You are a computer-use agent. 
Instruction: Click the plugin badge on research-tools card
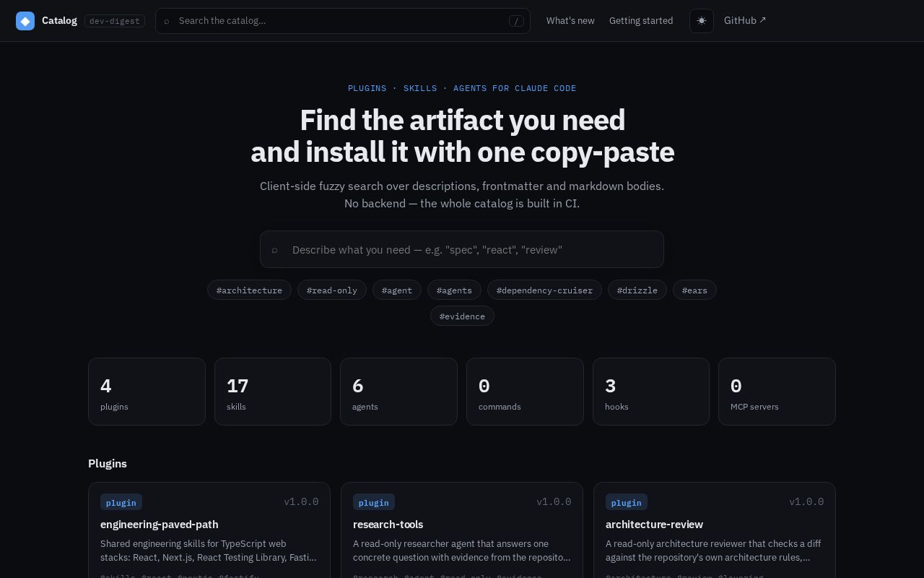[374, 502]
